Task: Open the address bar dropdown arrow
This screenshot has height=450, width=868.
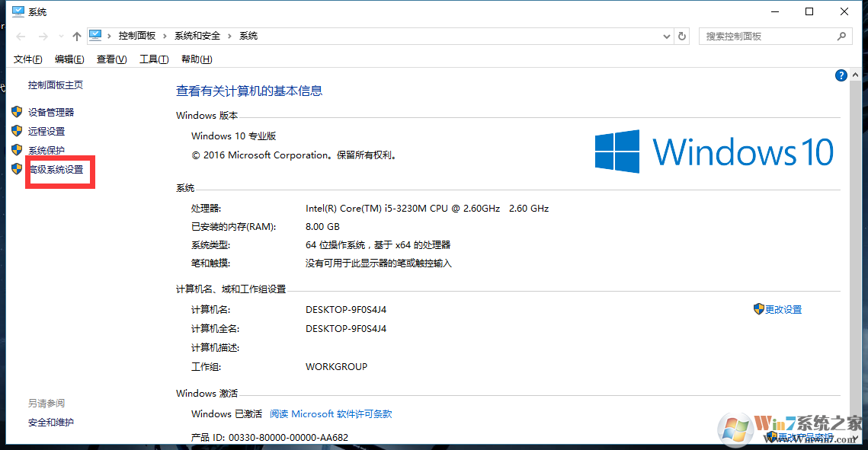Action: pyautogui.click(x=666, y=36)
